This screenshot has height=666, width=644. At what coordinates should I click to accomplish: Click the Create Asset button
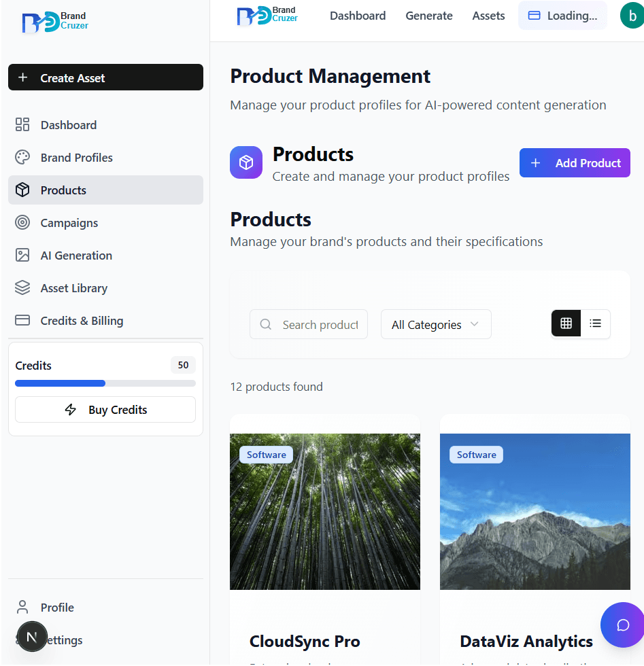pyautogui.click(x=105, y=77)
